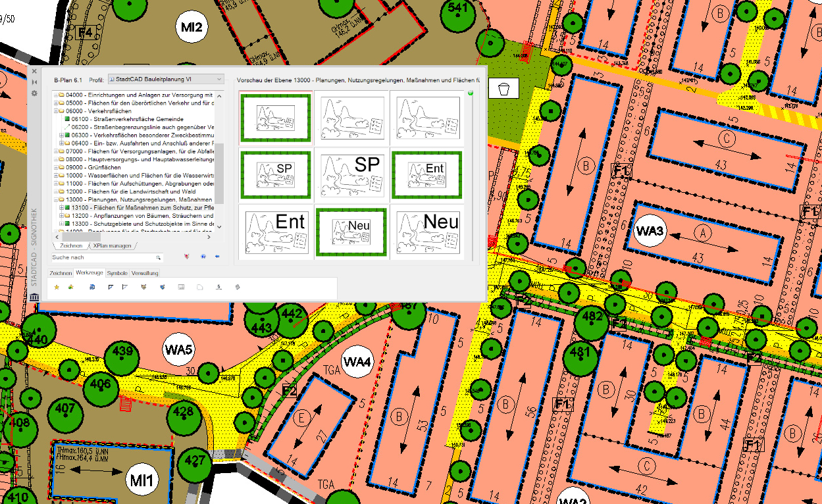The image size is (822, 504).
Task: Expand the 06300 Verkehrsflächen besonderer Zweckbestimmung node
Action: [x=61, y=135]
